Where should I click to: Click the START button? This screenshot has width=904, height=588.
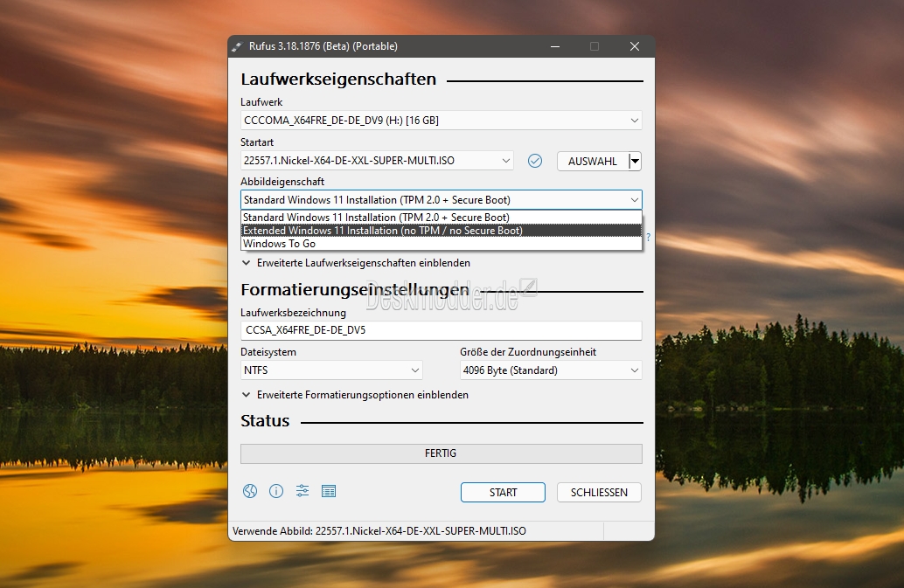point(503,493)
